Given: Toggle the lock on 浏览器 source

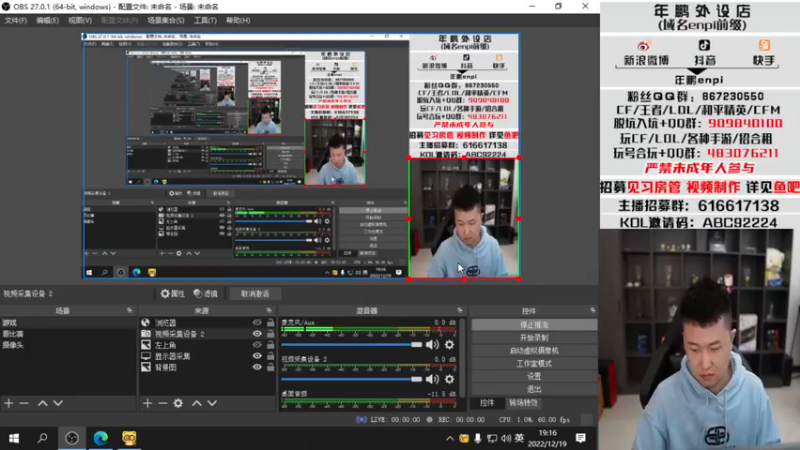Looking at the screenshot, I should click(x=270, y=322).
